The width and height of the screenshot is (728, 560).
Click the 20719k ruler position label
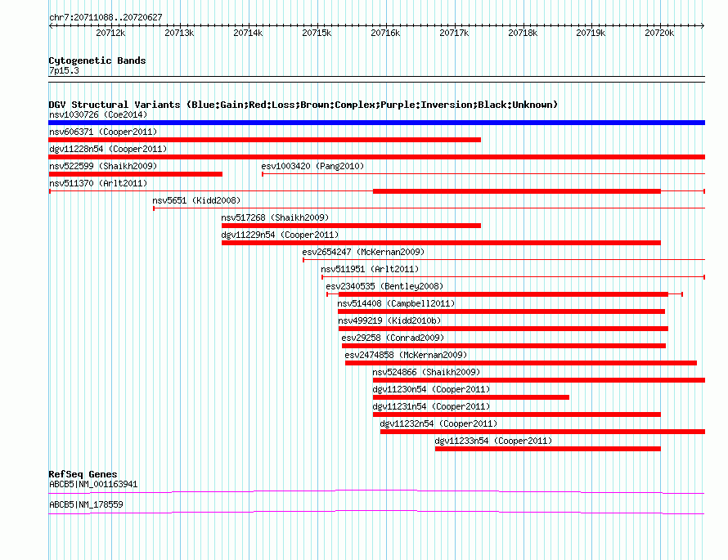click(591, 33)
